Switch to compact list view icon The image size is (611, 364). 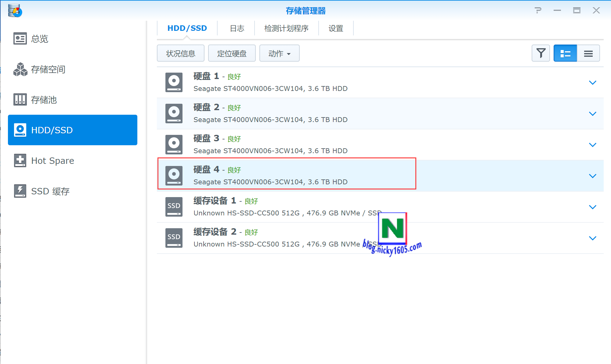click(588, 53)
